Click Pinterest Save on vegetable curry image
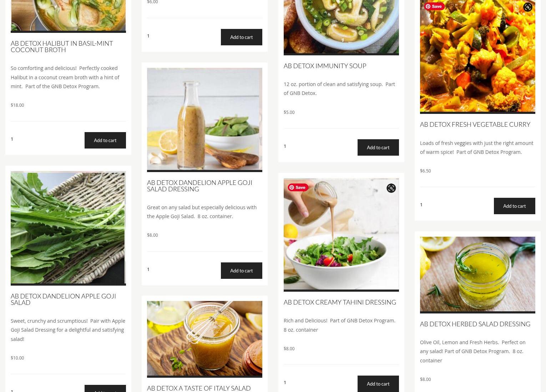The width and height of the screenshot is (546, 392). 434,6
